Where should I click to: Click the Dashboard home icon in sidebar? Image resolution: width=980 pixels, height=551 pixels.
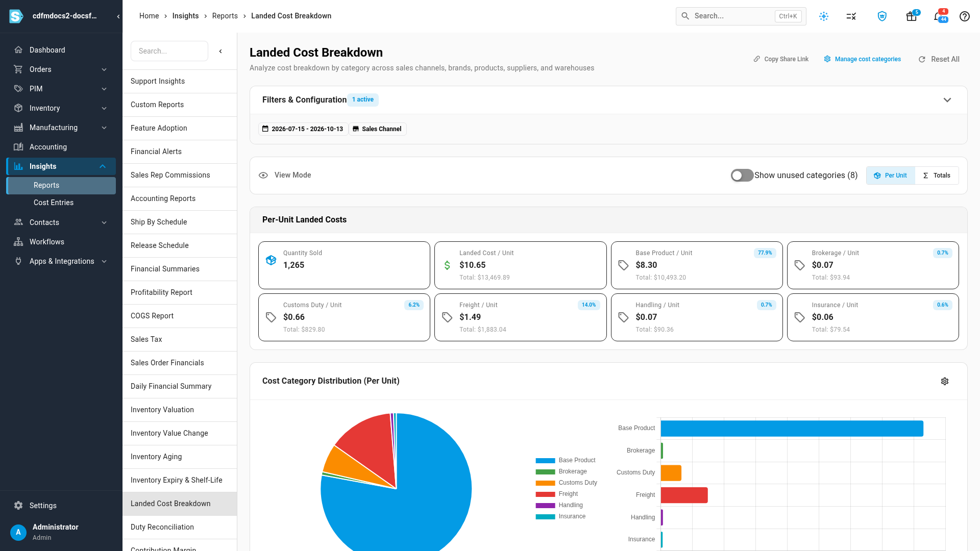pos(18,50)
